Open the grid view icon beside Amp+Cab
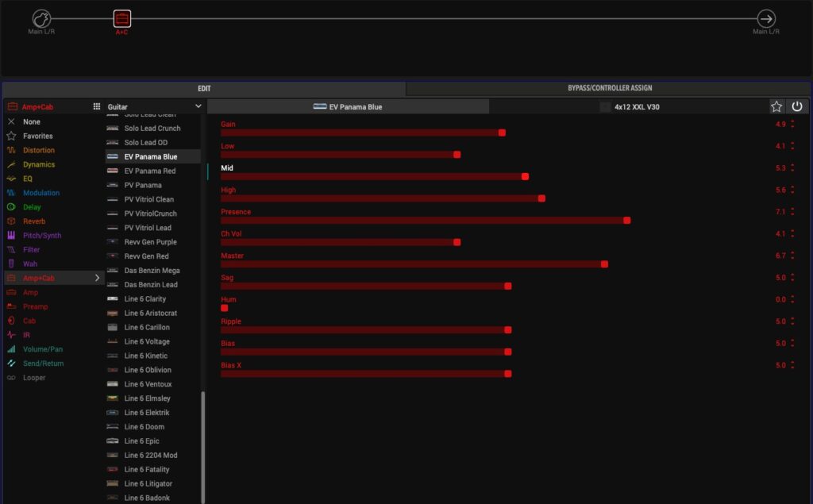Viewport: 813px width, 504px height. click(97, 106)
